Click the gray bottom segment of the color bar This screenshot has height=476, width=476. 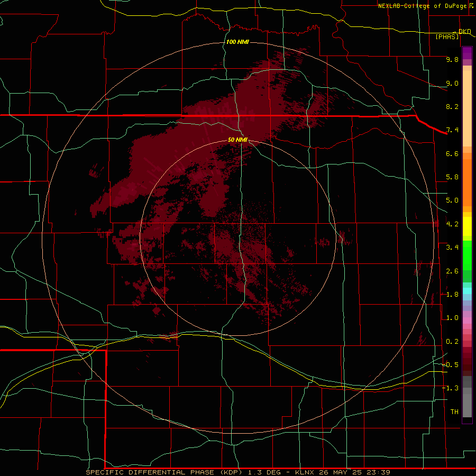pos(467,405)
